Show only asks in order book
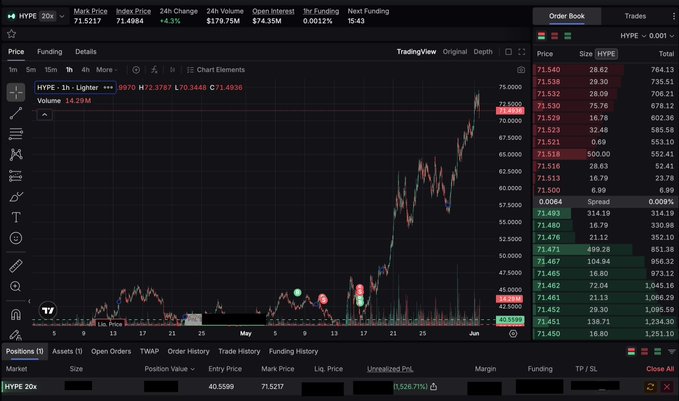The width and height of the screenshot is (679, 401). 554,36
